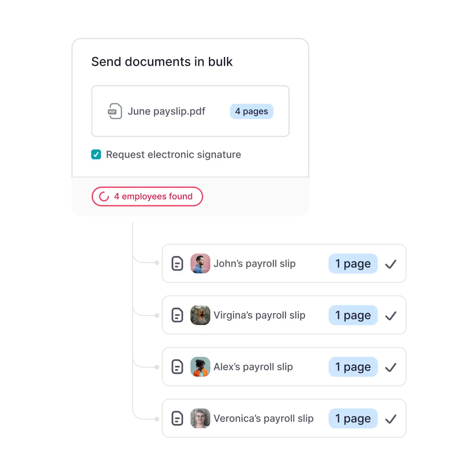Viewport: 476px width, 476px height.
Task: Click the 1 page badge for John
Action: pyautogui.click(x=353, y=264)
